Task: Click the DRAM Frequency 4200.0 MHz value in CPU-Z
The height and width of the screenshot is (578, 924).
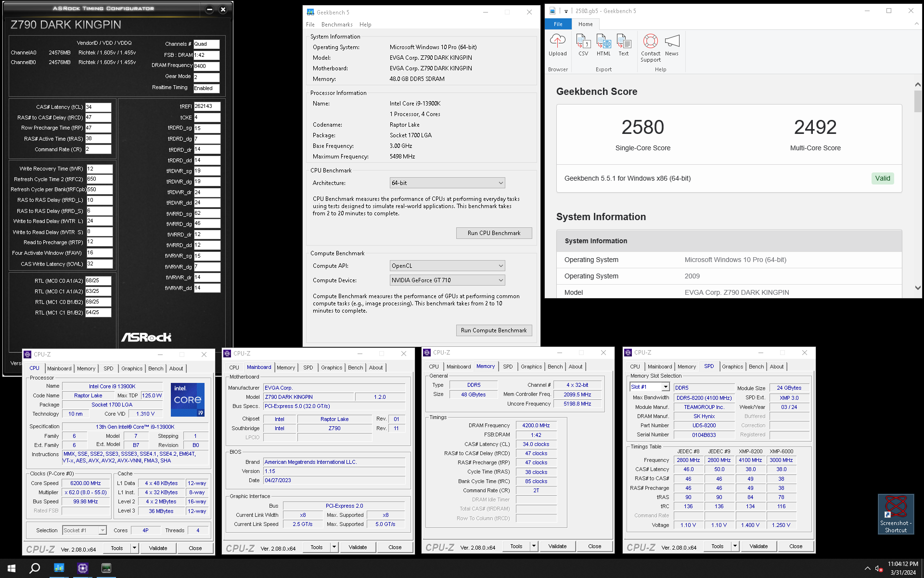Action: pyautogui.click(x=536, y=425)
